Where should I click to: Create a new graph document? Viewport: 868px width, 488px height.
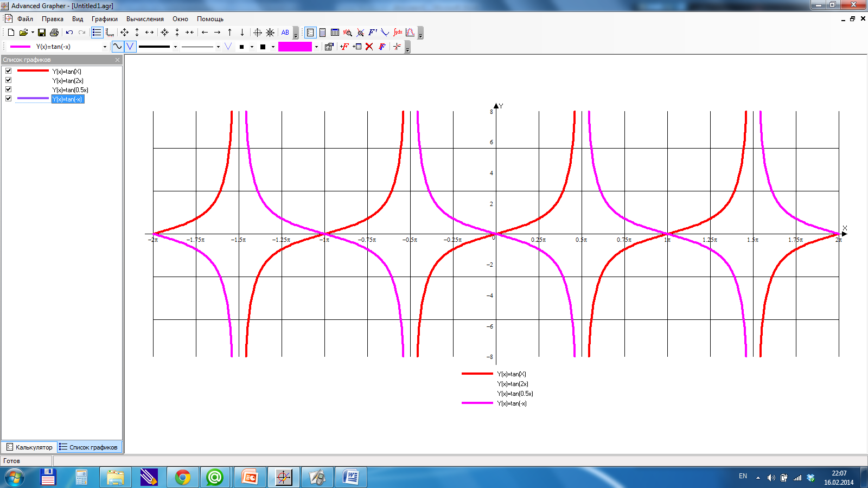click(x=11, y=33)
